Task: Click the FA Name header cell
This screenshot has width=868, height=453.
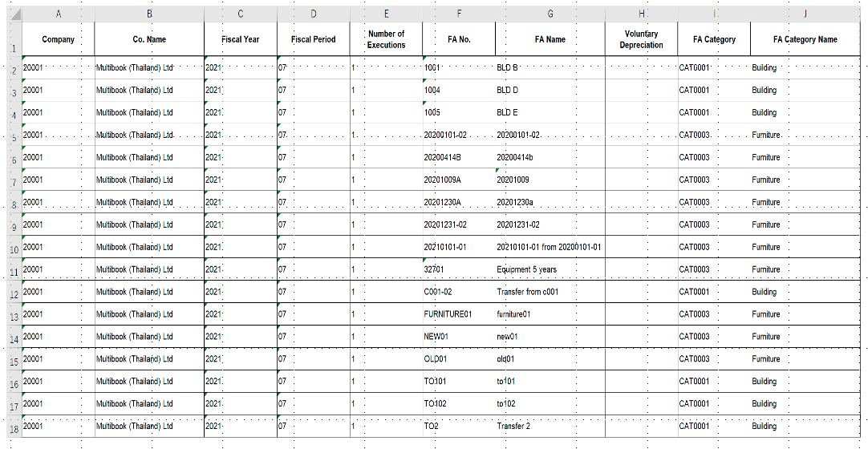Action: tap(550, 39)
